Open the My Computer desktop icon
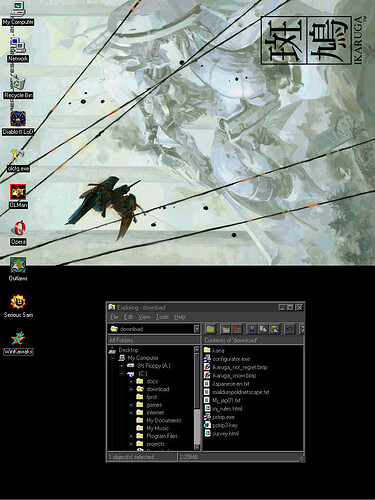 pyautogui.click(x=18, y=14)
